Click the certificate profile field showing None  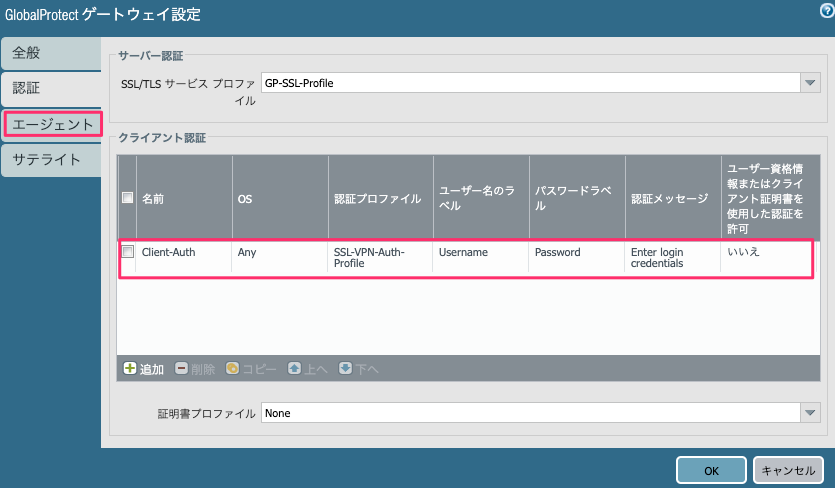530,412
